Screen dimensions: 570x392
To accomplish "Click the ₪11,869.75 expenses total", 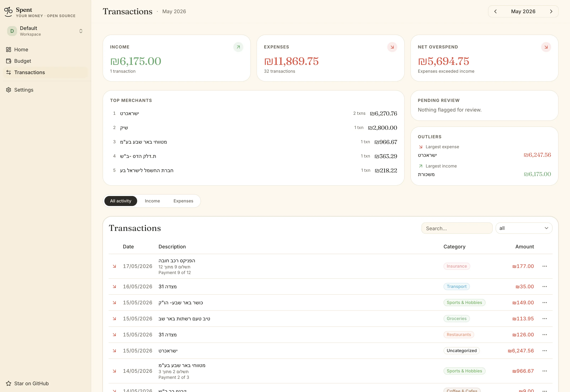I will [291, 61].
